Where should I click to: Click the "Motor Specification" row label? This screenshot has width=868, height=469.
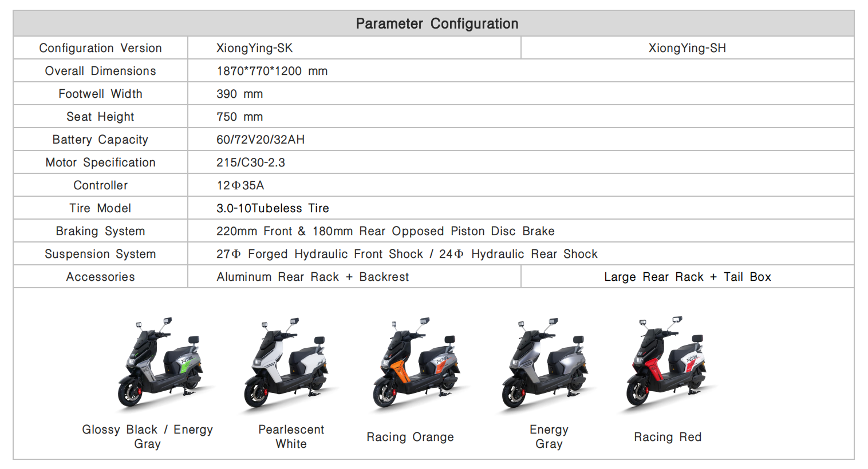pos(100,162)
